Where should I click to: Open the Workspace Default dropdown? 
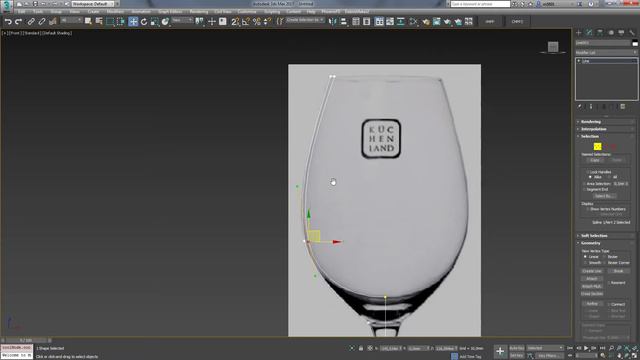pos(93,4)
